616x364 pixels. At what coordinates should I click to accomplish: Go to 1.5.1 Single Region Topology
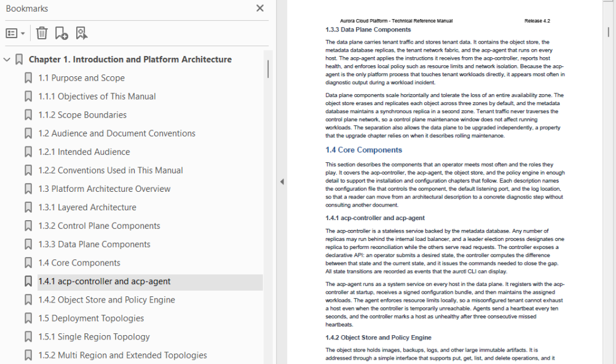pos(94,337)
